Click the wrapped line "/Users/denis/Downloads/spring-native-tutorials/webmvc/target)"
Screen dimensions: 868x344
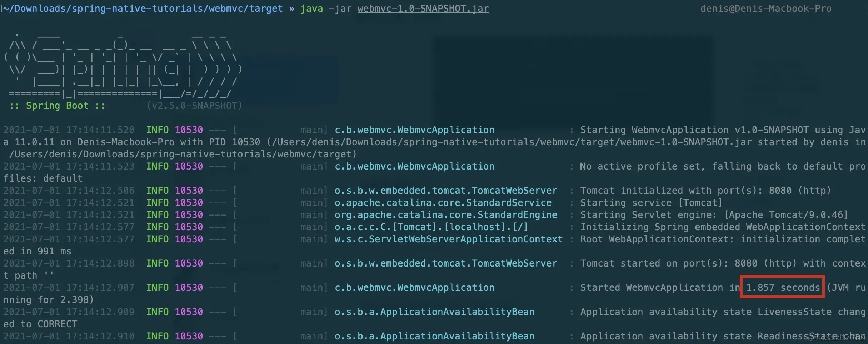coord(183,154)
